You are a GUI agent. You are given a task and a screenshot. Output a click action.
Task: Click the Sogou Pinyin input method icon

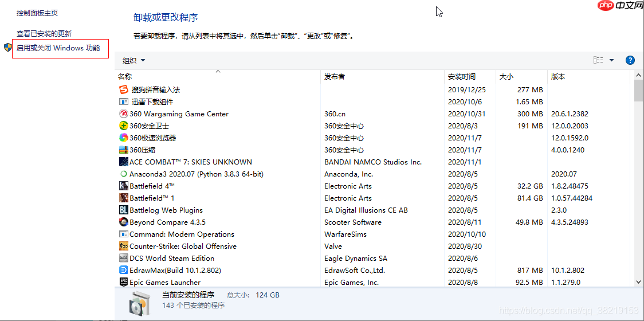click(x=124, y=89)
